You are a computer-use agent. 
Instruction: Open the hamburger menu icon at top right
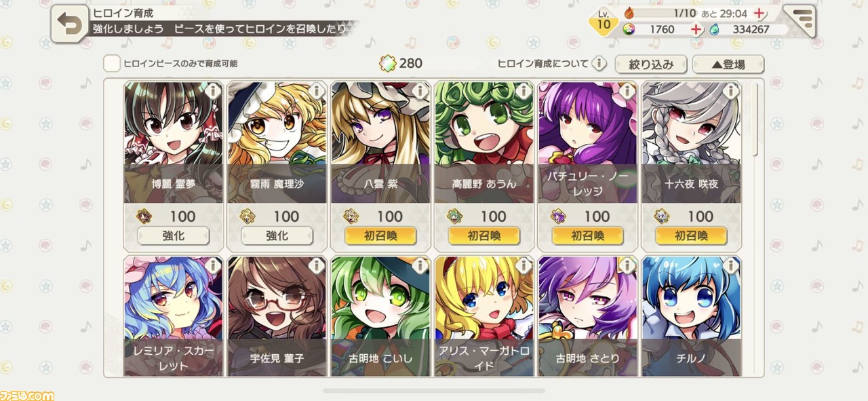click(x=800, y=21)
